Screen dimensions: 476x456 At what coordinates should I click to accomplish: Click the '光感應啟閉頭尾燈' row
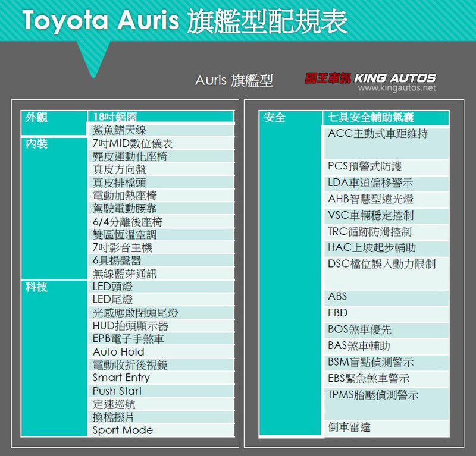[x=161, y=313]
